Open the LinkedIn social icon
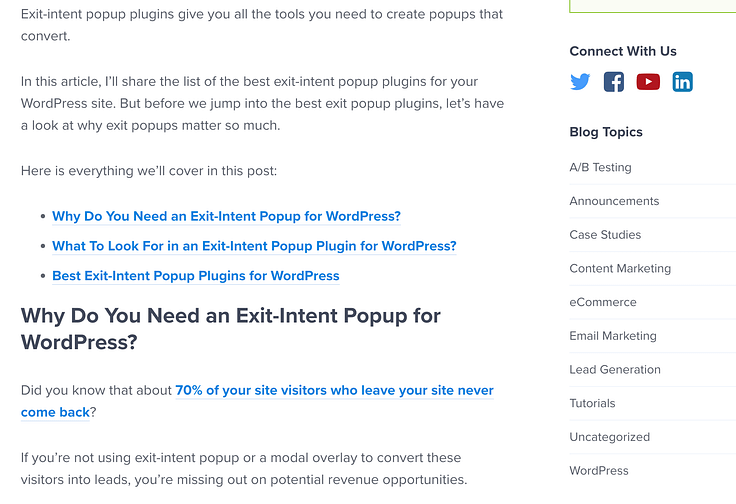This screenshot has height=504, width=736. tap(682, 82)
